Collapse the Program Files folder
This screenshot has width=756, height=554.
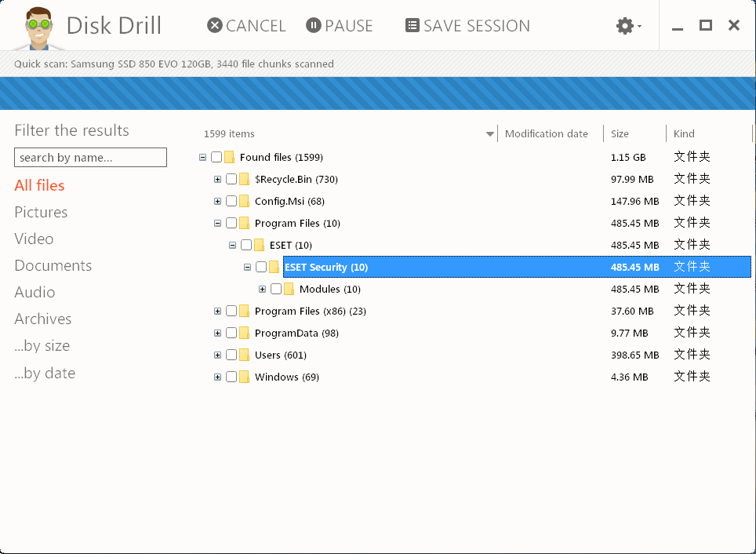tap(217, 224)
